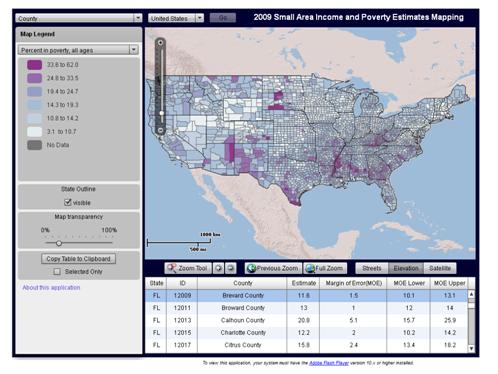Click the Estimate column header
Image resolution: width=498 pixels, height=374 pixels.
click(x=303, y=283)
